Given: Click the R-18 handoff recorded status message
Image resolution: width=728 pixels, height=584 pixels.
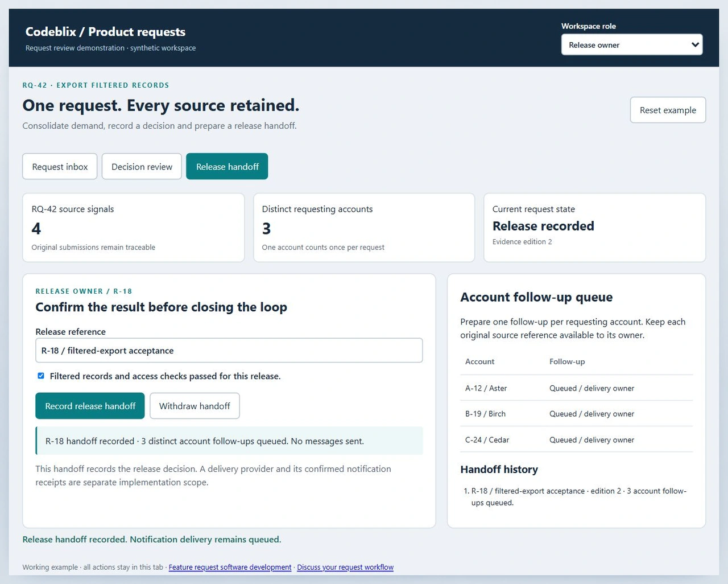Looking at the screenshot, I should coord(229,441).
